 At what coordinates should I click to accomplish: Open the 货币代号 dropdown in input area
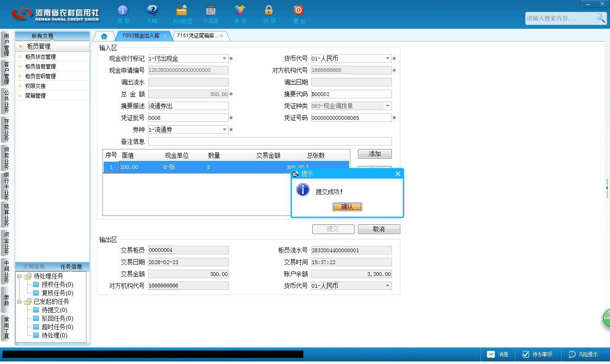coord(388,58)
